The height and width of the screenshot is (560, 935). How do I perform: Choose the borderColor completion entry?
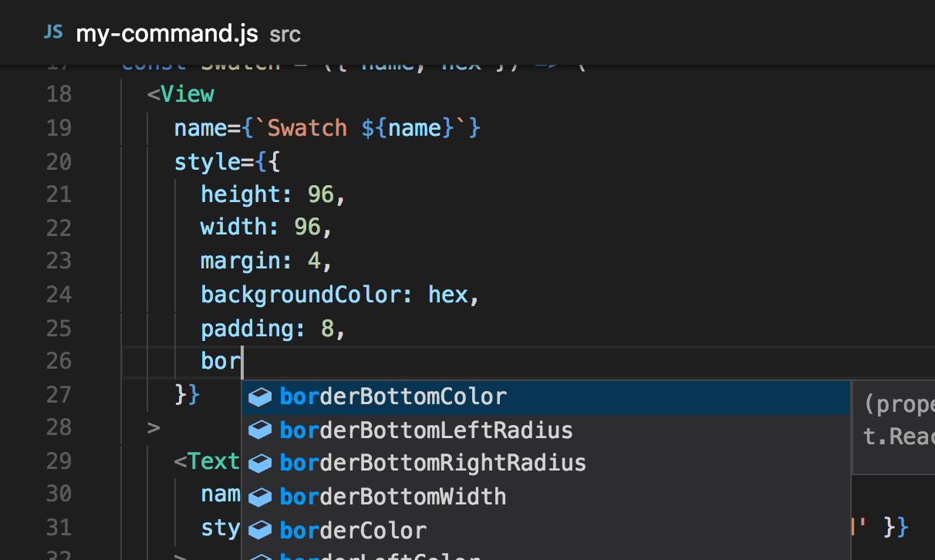(353, 531)
